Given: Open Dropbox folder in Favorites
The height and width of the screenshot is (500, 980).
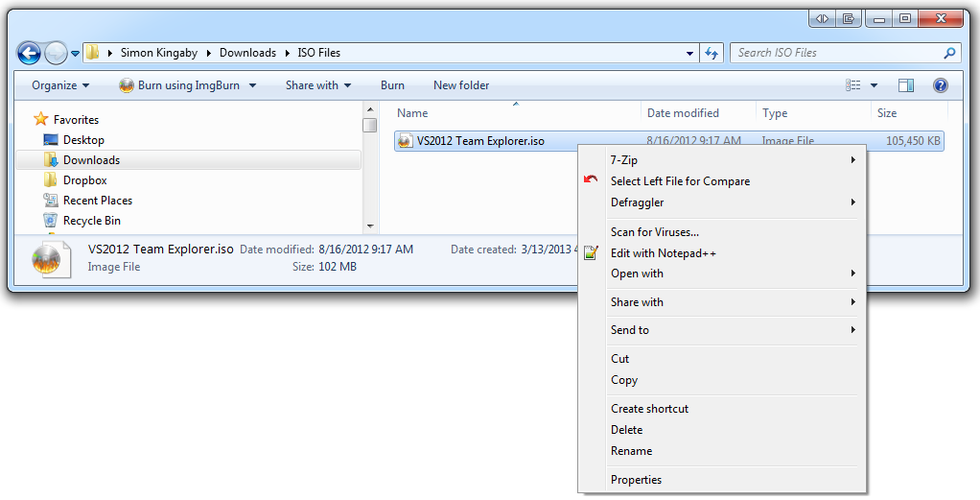Looking at the screenshot, I should pos(84,180).
